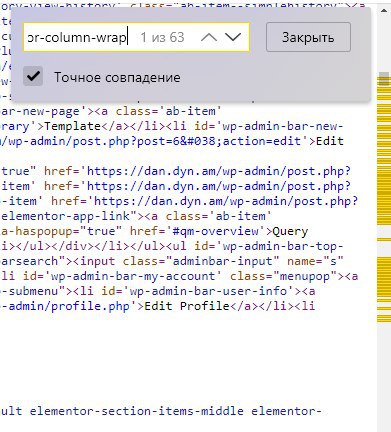Click '-admin/profile.php' link text

pos(66,306)
